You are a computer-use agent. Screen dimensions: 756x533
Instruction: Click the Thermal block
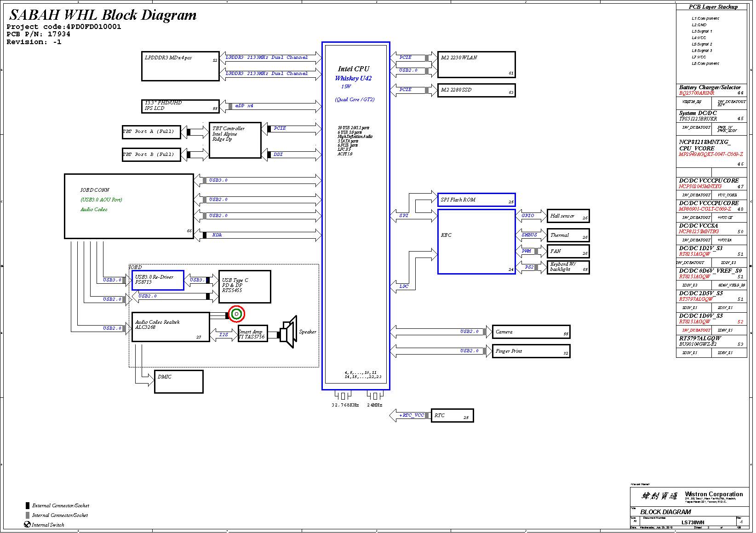coord(568,235)
